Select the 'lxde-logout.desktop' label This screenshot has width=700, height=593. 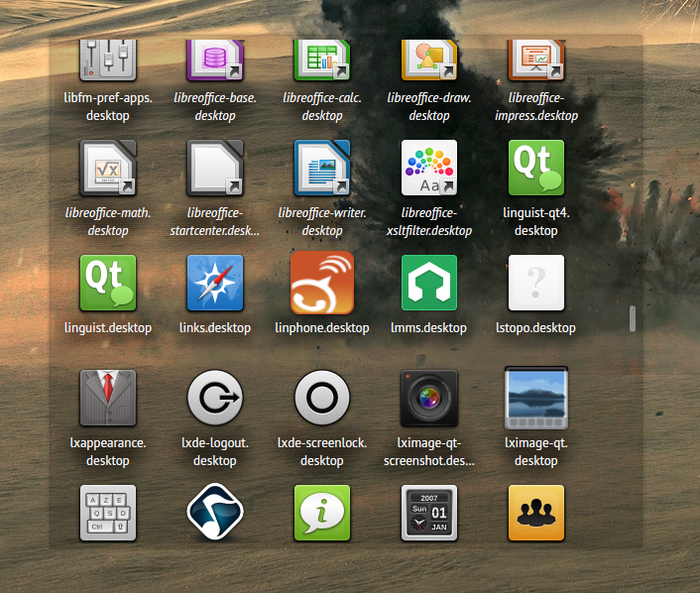pos(215,451)
